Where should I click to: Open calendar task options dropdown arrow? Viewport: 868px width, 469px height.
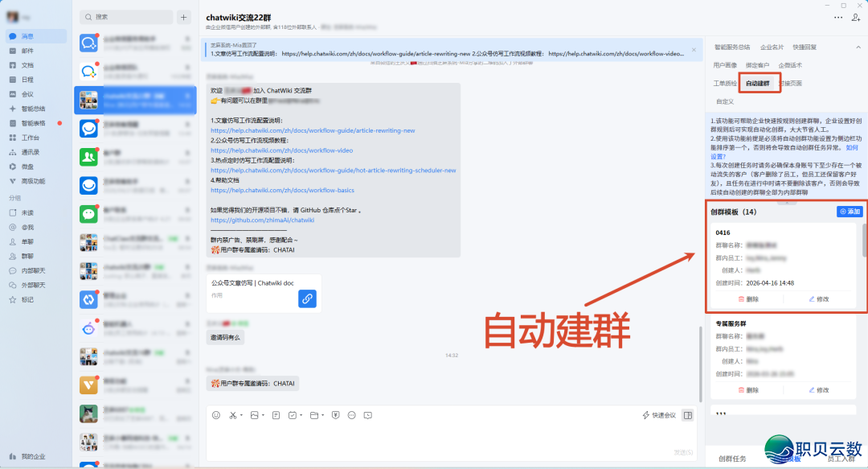301,415
